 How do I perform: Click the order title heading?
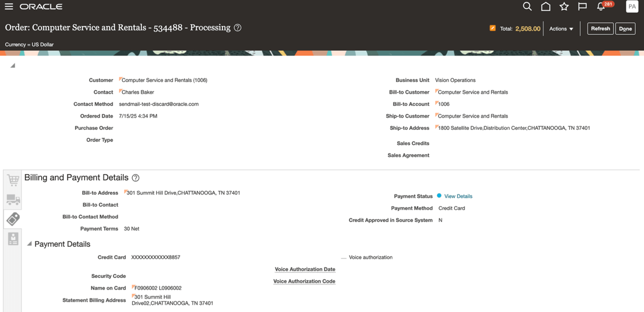tap(118, 28)
